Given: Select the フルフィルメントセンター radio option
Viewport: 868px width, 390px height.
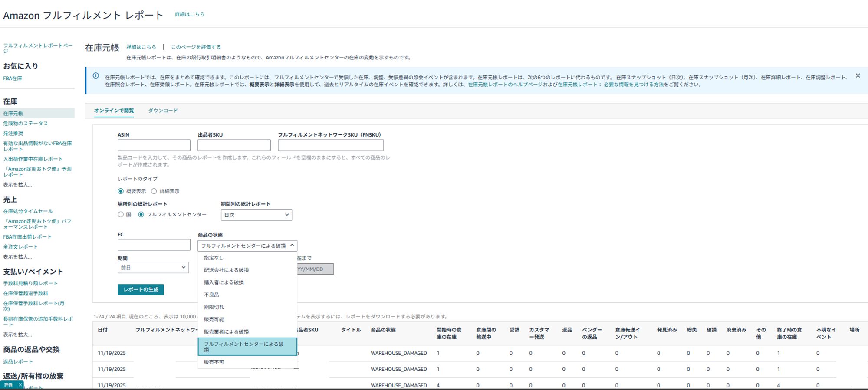Looking at the screenshot, I should (x=141, y=215).
